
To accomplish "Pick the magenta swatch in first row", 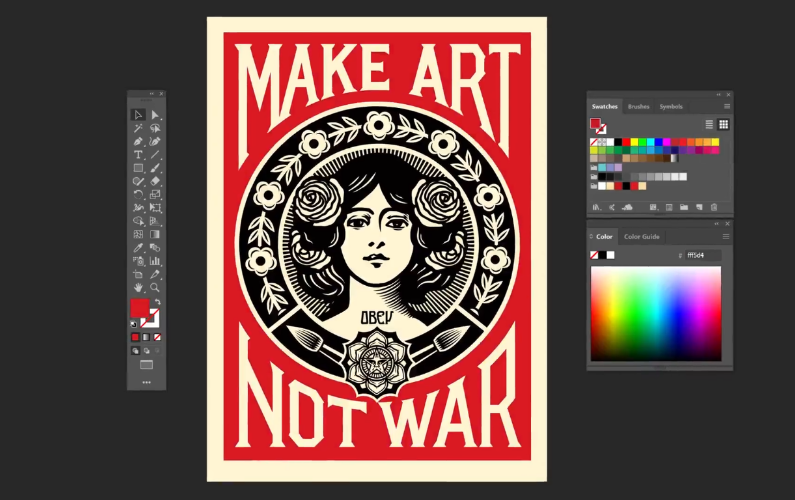I will (667, 142).
